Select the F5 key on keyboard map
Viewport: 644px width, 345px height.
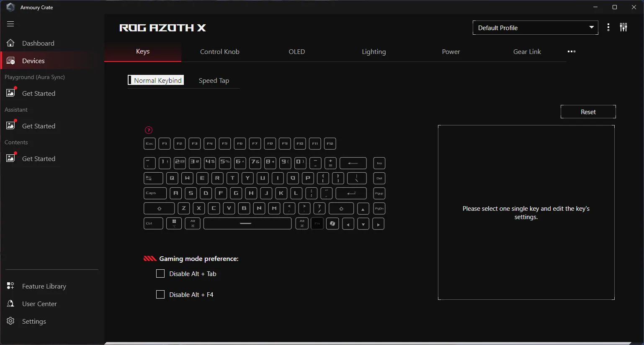tap(225, 143)
